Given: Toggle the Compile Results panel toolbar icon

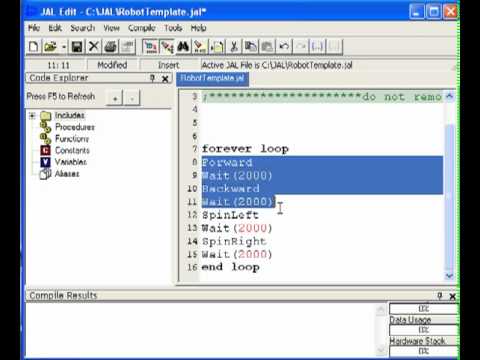Looking at the screenshot, I should click(x=167, y=46).
